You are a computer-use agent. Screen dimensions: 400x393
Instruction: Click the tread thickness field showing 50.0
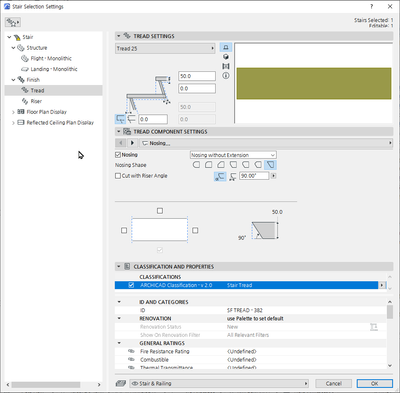click(x=197, y=76)
